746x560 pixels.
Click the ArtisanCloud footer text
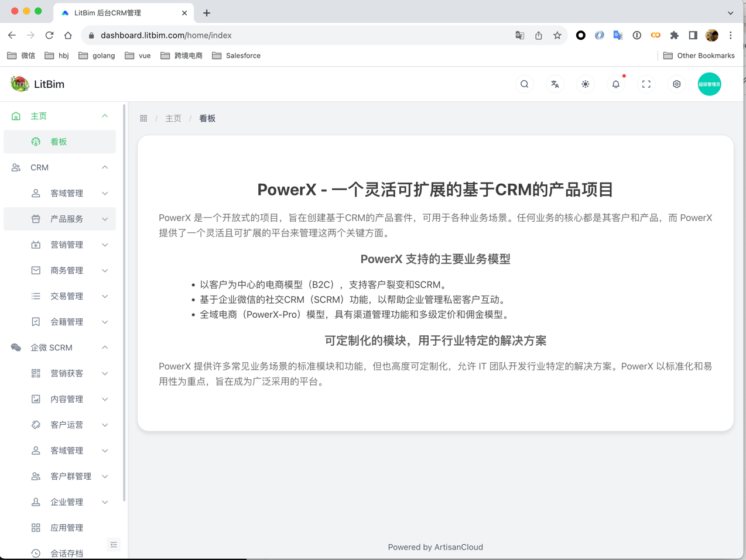point(458,547)
